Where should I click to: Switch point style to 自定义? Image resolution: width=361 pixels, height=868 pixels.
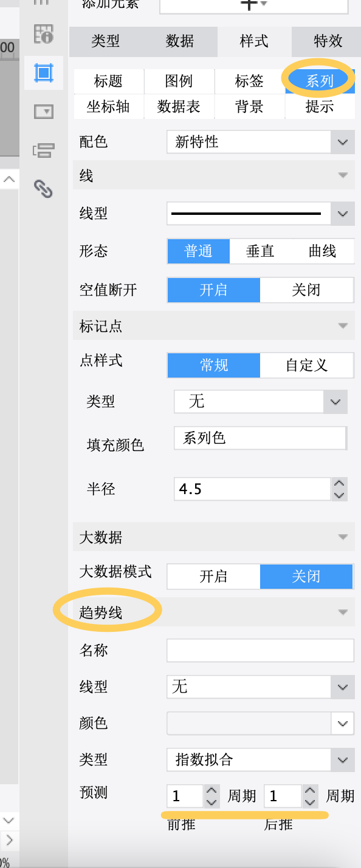point(306,365)
